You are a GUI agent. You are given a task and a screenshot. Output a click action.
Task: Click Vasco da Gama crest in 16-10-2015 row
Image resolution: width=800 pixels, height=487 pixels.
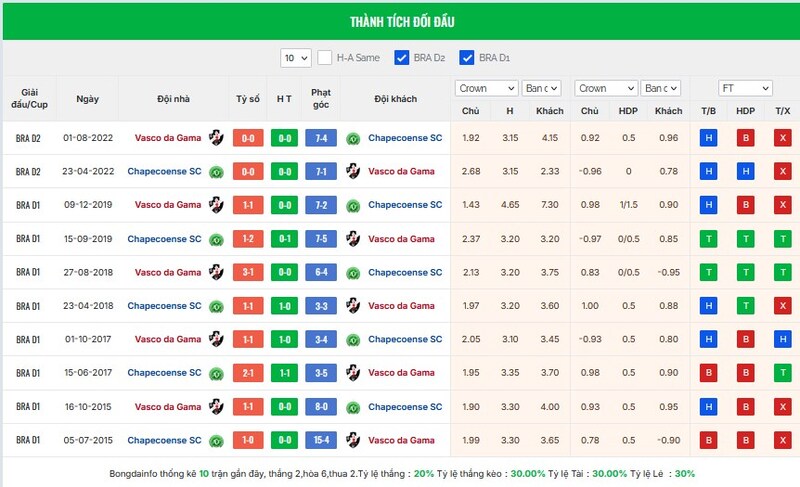(x=216, y=406)
